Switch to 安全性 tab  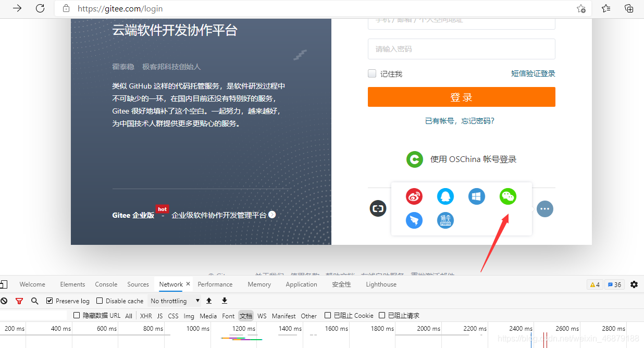coord(342,284)
